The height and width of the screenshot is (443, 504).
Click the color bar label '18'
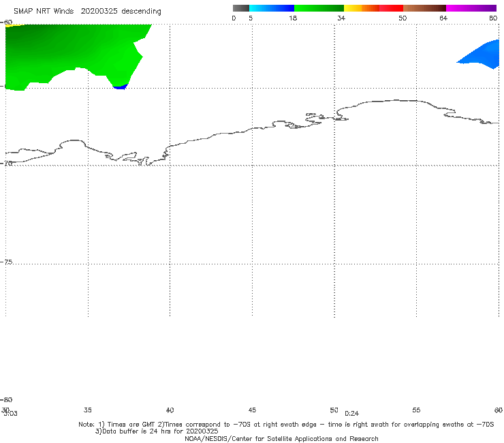(x=293, y=18)
